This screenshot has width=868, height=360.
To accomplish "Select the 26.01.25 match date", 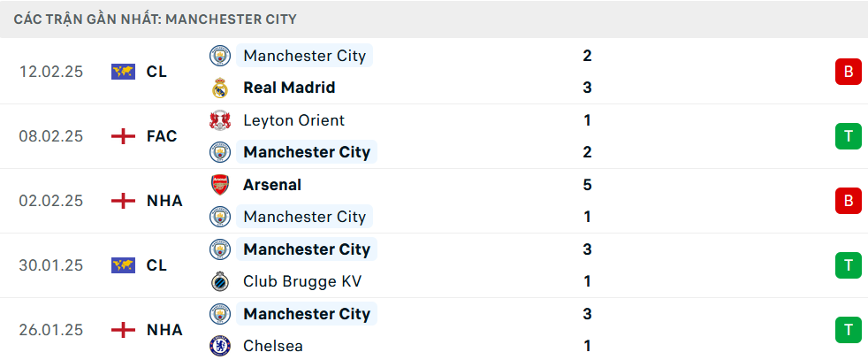I will (x=51, y=330).
